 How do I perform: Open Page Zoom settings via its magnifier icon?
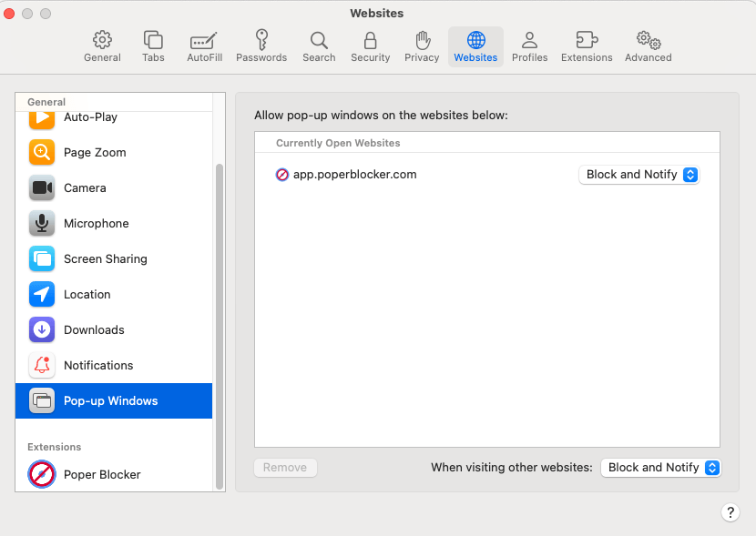41,152
